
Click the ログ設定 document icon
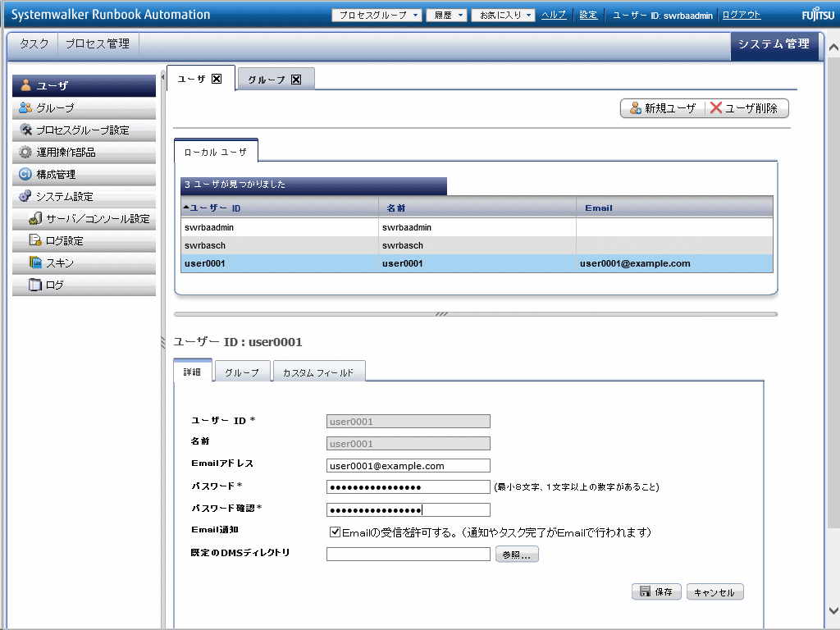point(35,240)
